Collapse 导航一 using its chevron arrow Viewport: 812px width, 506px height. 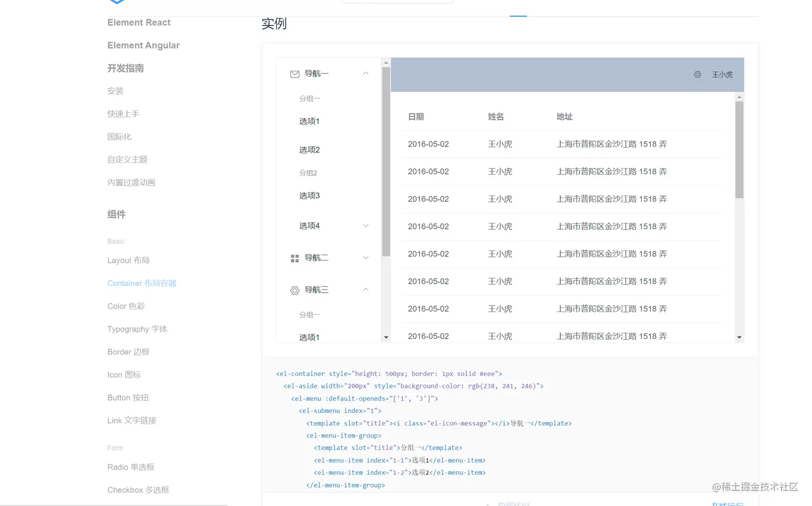coord(366,74)
